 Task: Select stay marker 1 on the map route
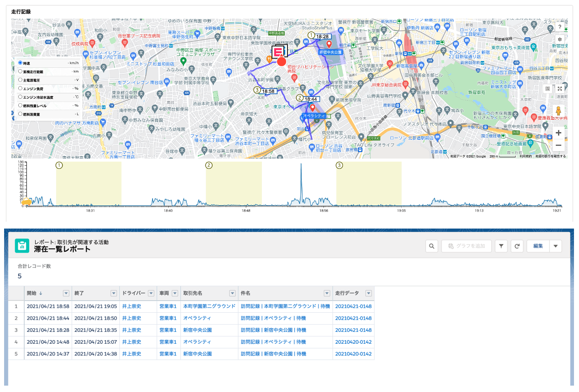pyautogui.click(x=312, y=35)
